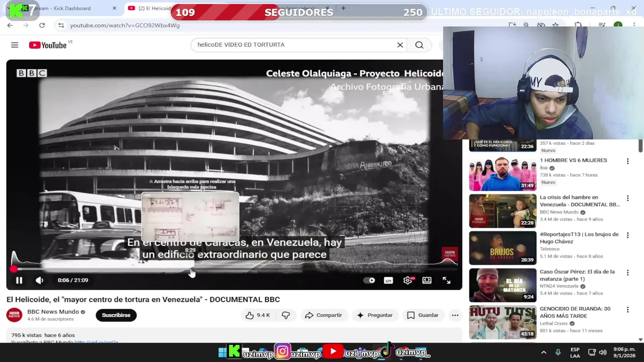Toggle subtitles in the player
The image size is (644, 362).
(388, 281)
